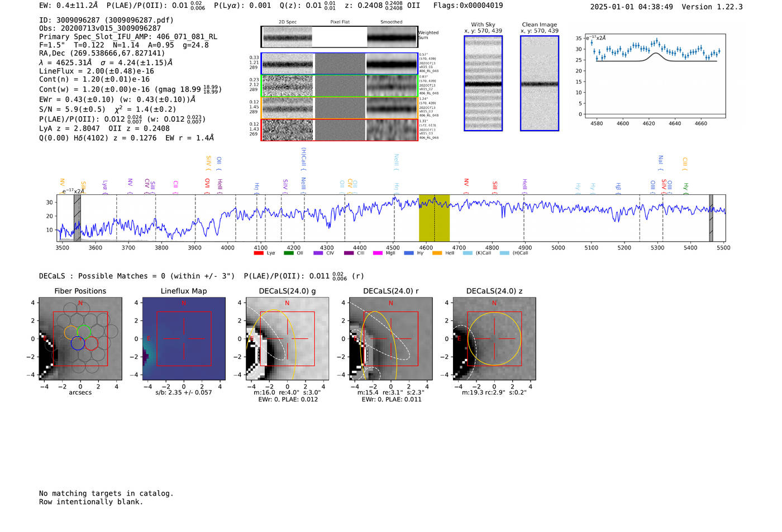The height and width of the screenshot is (532, 782).
Task: Click the m:16.0 re:4.0" s:3.0" caption
Action: click(x=287, y=392)
